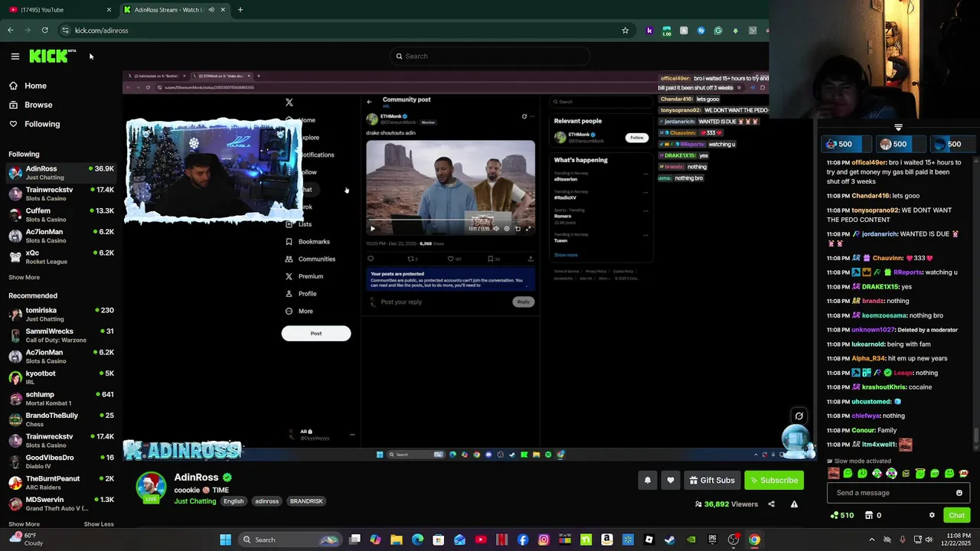
Task: Open File Explorer from the taskbar
Action: (x=397, y=540)
